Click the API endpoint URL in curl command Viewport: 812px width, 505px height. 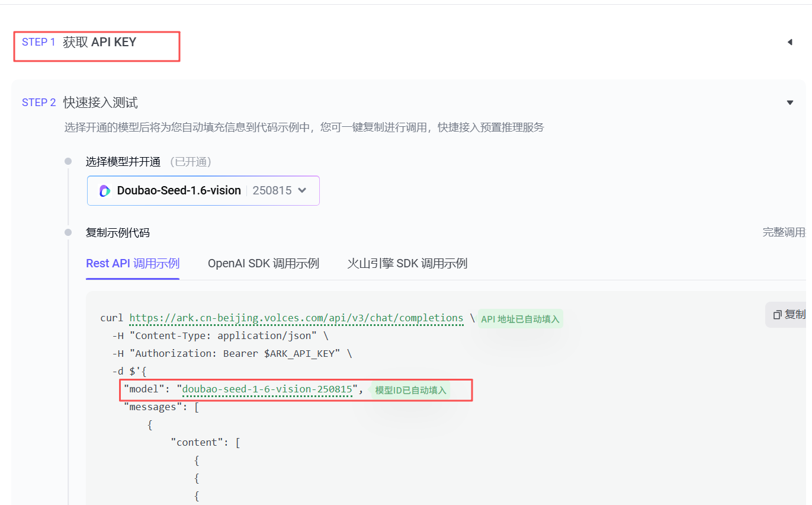tap(296, 318)
